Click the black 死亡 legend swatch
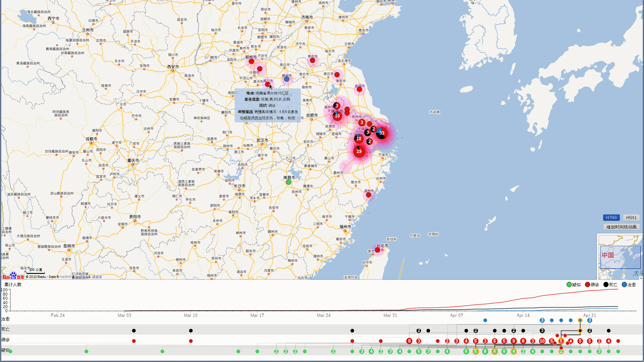 point(606,285)
